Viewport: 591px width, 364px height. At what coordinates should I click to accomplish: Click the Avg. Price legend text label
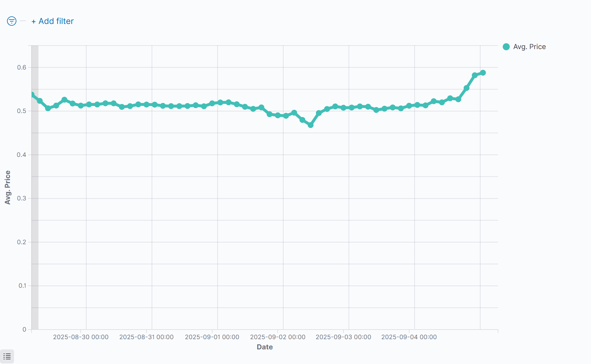529,47
